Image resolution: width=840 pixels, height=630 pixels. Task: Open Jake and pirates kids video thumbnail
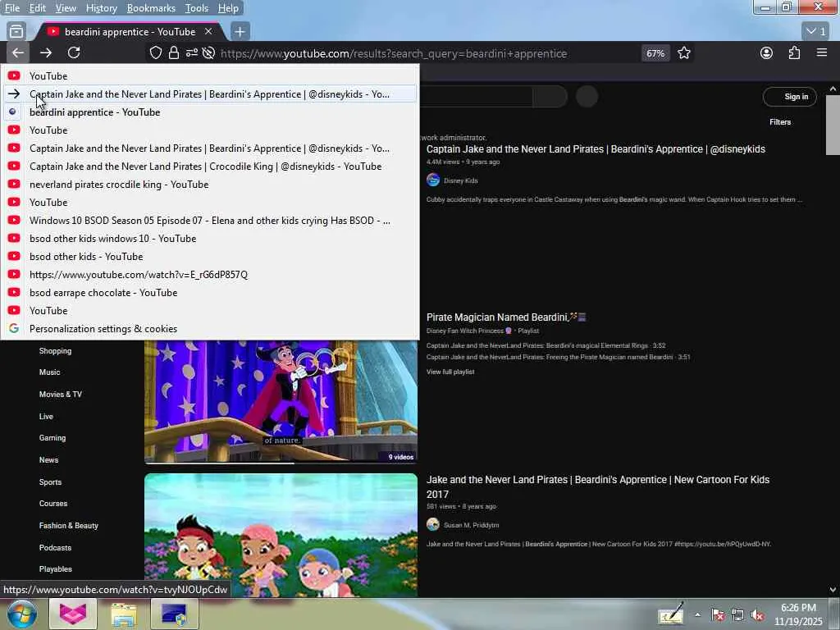point(281,535)
